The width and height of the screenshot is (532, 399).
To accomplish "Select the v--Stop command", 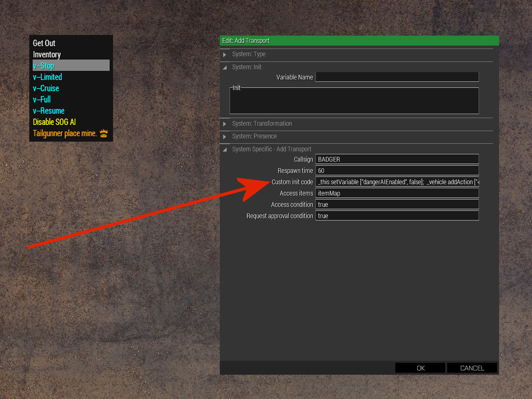I will click(44, 66).
